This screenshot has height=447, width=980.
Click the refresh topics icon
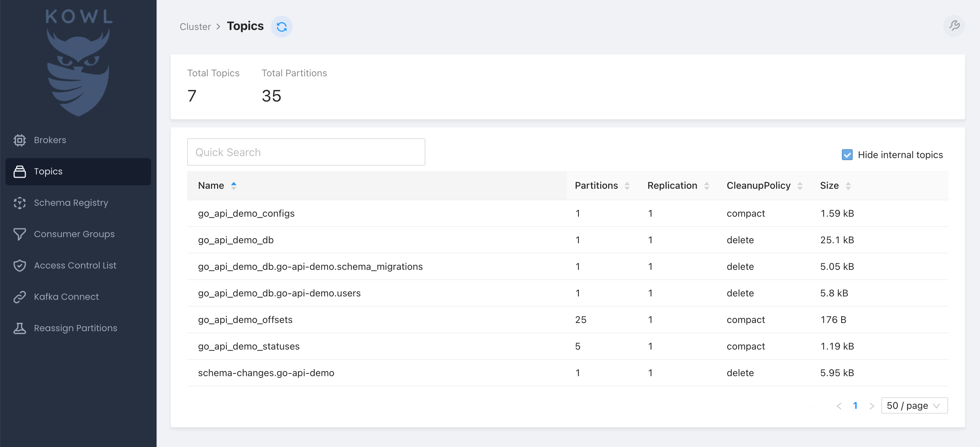pyautogui.click(x=281, y=27)
